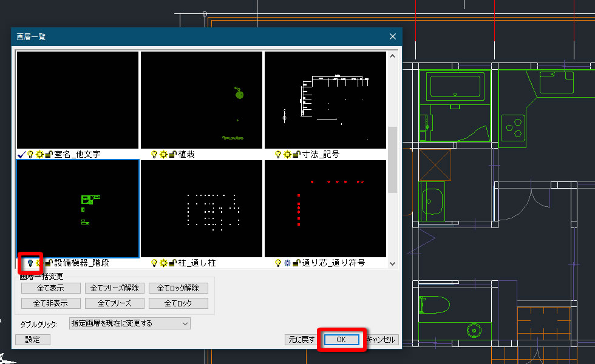Viewport: 595px width, 364px height.
Task: Select the 設備機器_階段 layer preview thumbnail
Action: pos(78,209)
